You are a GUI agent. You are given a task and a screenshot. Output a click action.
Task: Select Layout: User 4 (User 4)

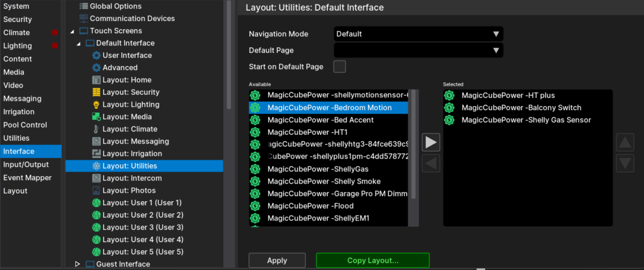(144, 240)
